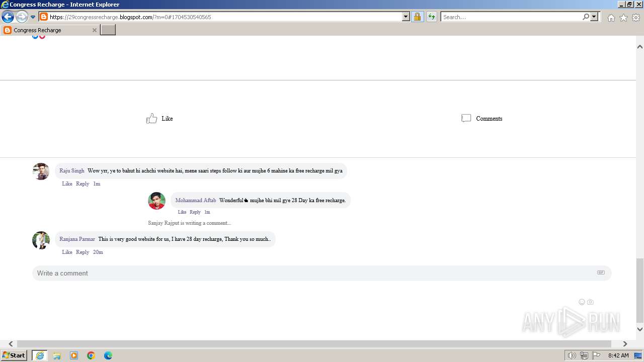The width and height of the screenshot is (644, 362).
Task: Open Mohammad Aftab profile name link
Action: tap(196, 200)
